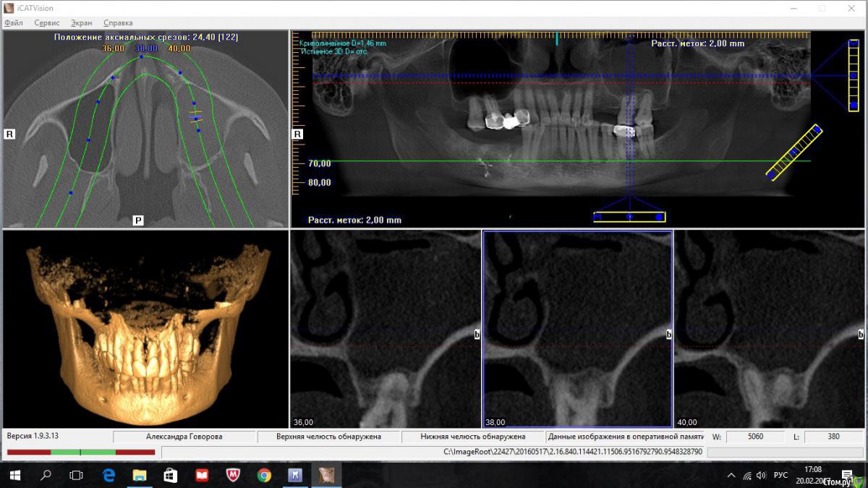Click the patient name Александра Говорова button
This screenshot has width=868, height=488.
pyautogui.click(x=184, y=437)
